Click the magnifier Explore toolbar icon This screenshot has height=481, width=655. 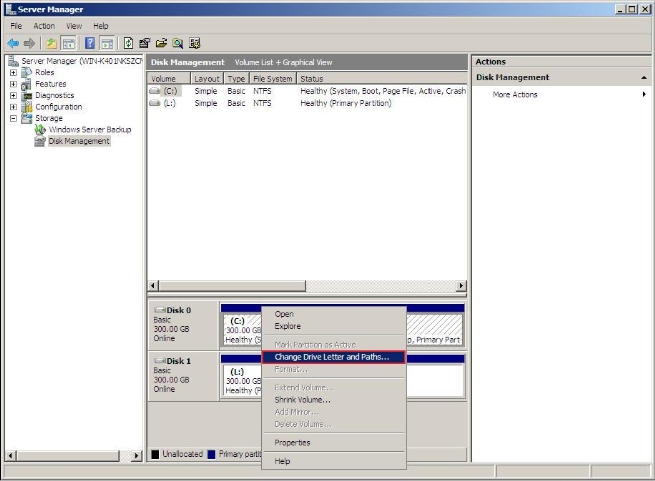click(178, 43)
